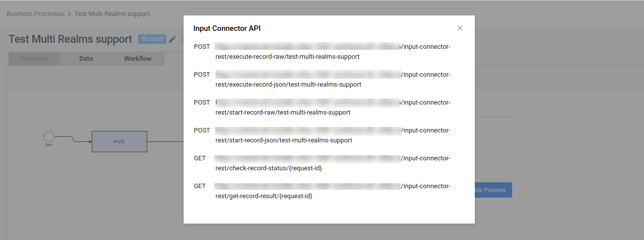
Task: Click the breadcrumb chevron separator
Action: 70,14
